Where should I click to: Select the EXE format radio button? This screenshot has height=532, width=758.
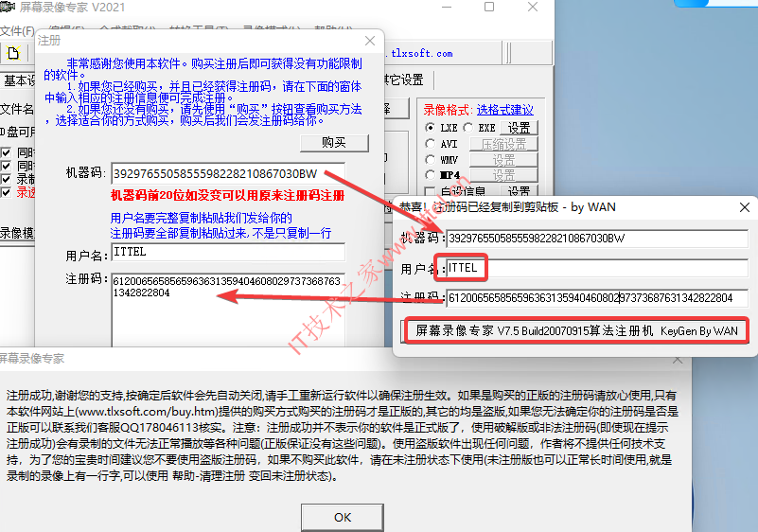pos(467,128)
